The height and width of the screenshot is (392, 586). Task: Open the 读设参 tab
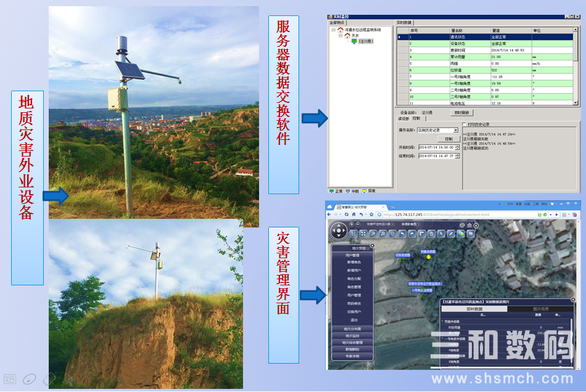pos(403,119)
